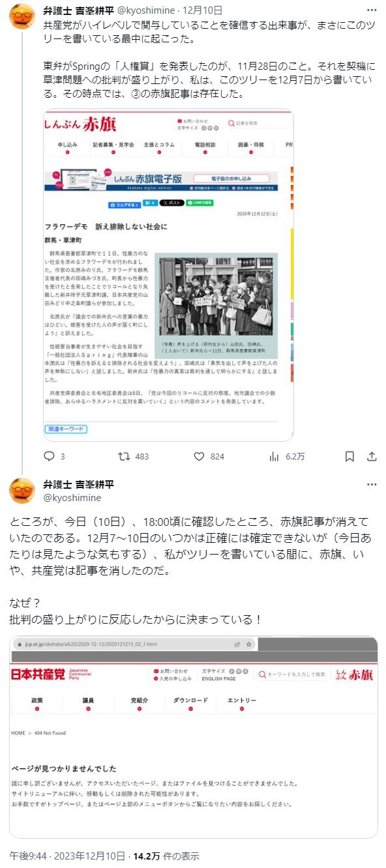Image resolution: width=386 pixels, height=868 pixels.
Task: Open the second tweet's author avatar
Action: coord(23,491)
